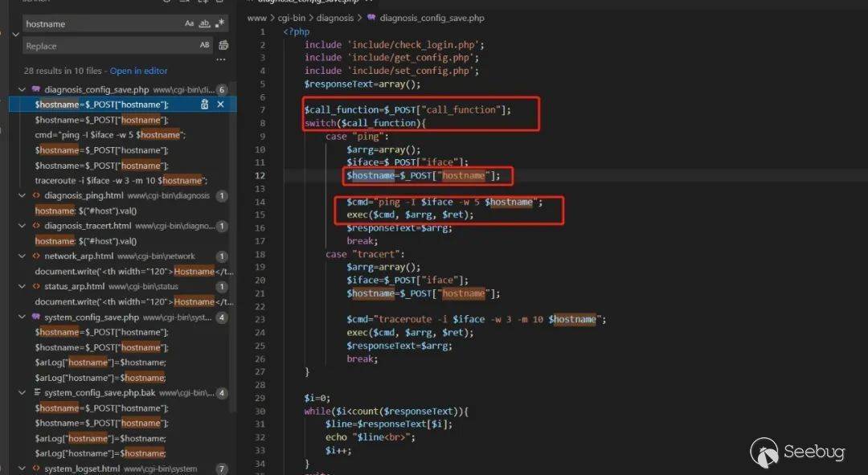Screen dimensions: 868x475
Task: Collapse system_config_save.php results group
Action: coord(23,317)
